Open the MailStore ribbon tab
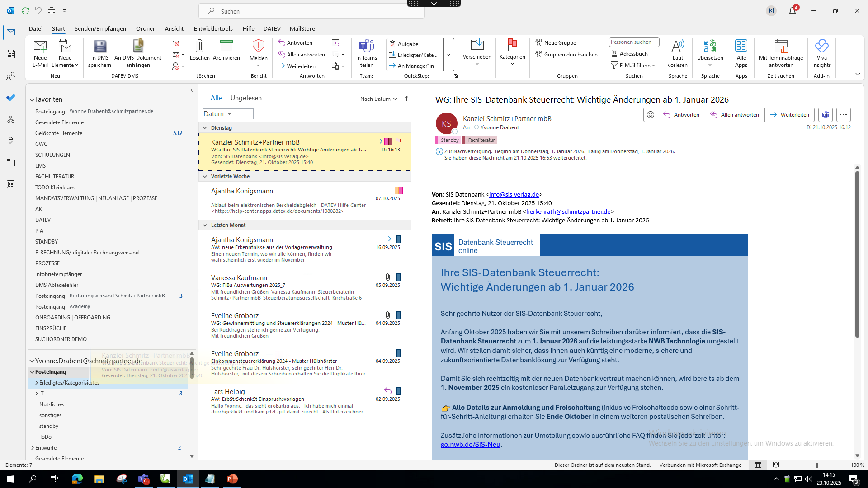Viewport: 868px width, 488px height. coord(302,28)
